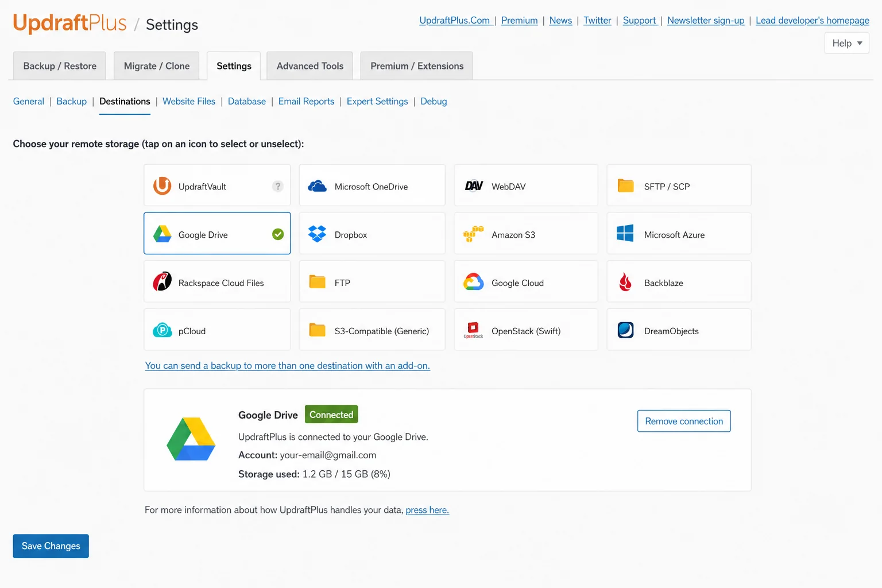The image size is (882, 588).
Task: Expand the Help dropdown
Action: [x=847, y=43]
